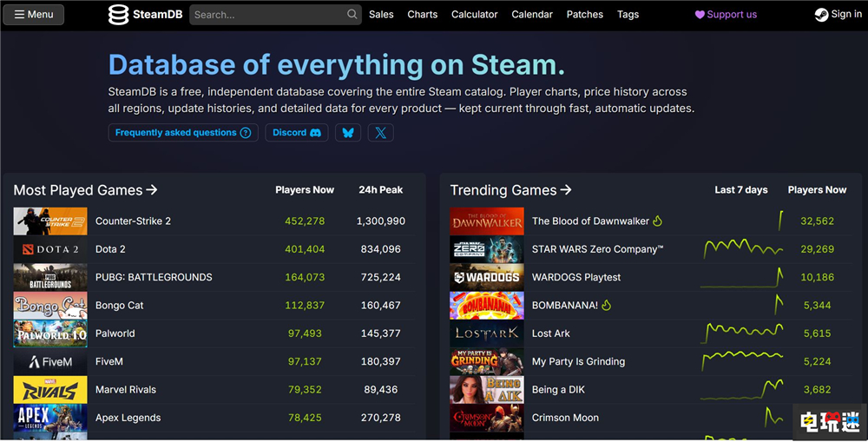Image resolution: width=868 pixels, height=442 pixels.
Task: Click Counter-Strike 2 game thumbnail
Action: tap(50, 221)
